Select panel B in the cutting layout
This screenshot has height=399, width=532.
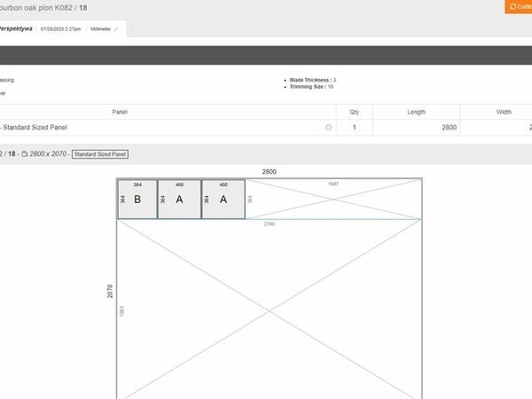137,199
